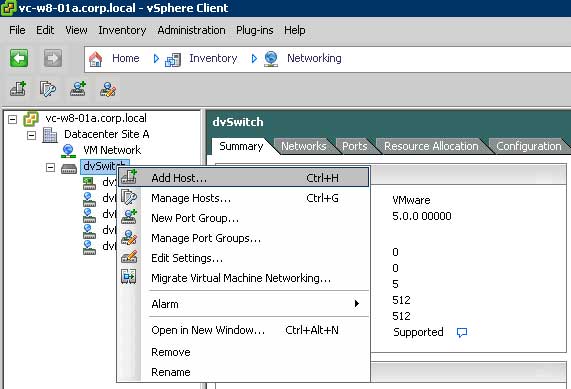The height and width of the screenshot is (389, 571).
Task: Collapse the dvSwitch tree node
Action: 51,168
